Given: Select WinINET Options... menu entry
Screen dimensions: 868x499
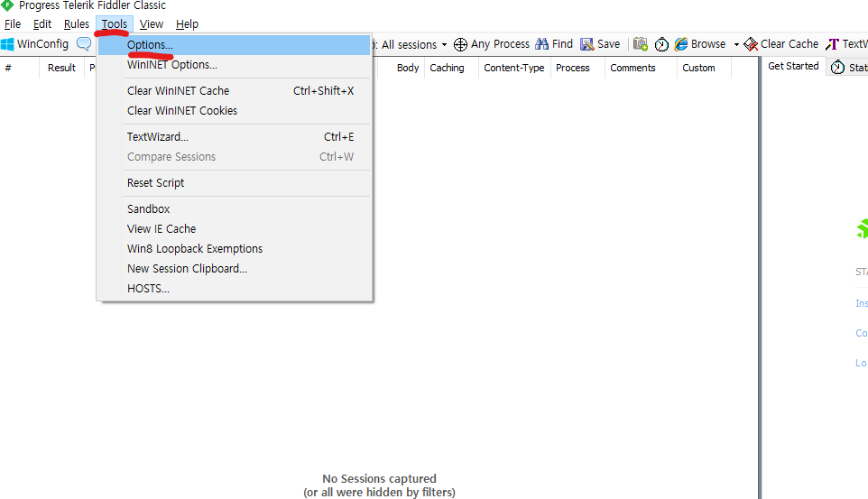Looking at the screenshot, I should tap(235, 65).
